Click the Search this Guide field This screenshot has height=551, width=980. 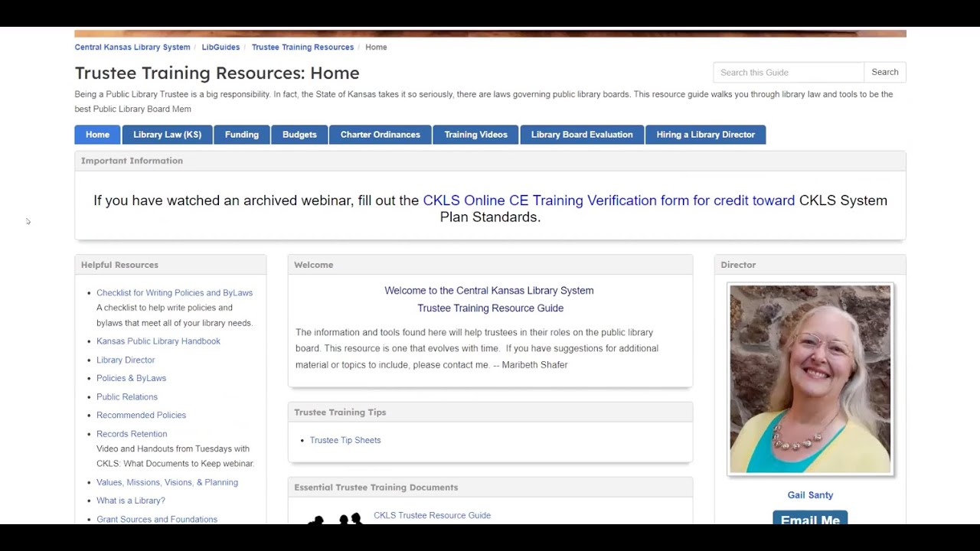pos(789,72)
